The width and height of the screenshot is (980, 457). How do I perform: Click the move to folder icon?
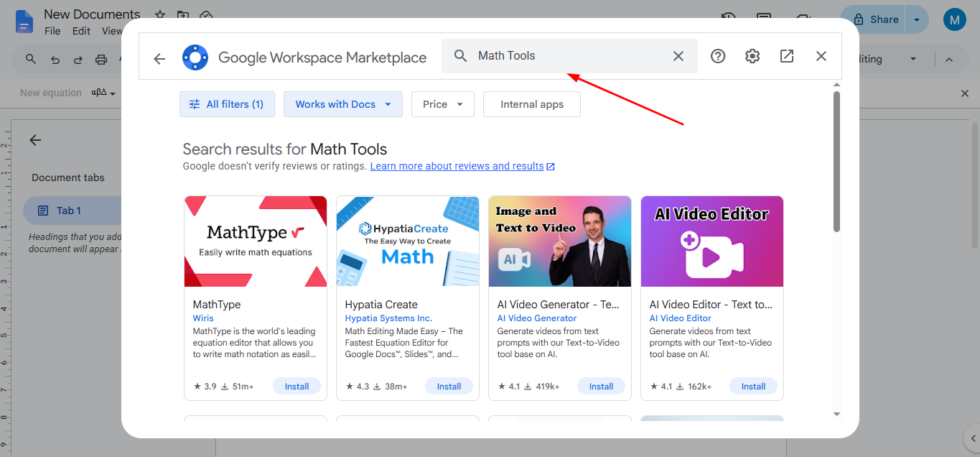[183, 15]
